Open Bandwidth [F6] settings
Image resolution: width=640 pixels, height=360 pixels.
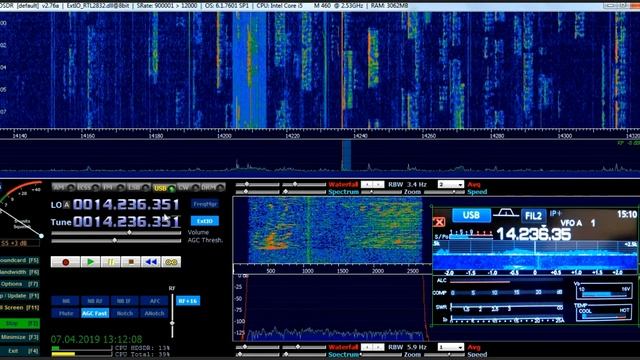pyautogui.click(x=20, y=272)
